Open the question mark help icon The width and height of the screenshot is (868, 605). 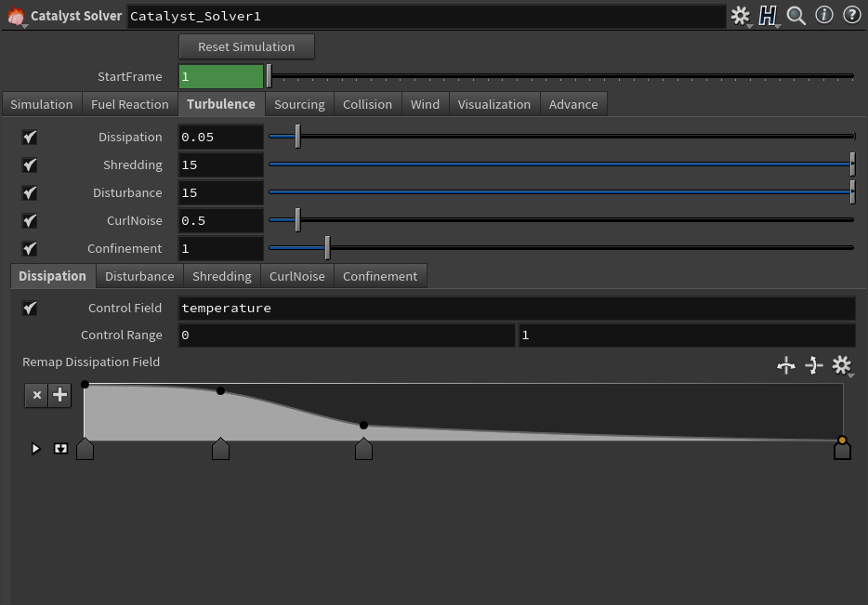(851, 16)
